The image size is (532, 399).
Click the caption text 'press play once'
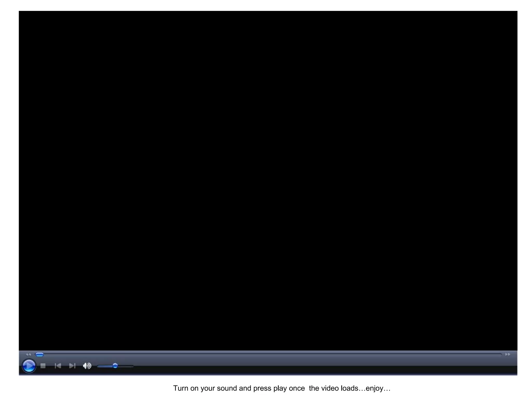click(279, 388)
